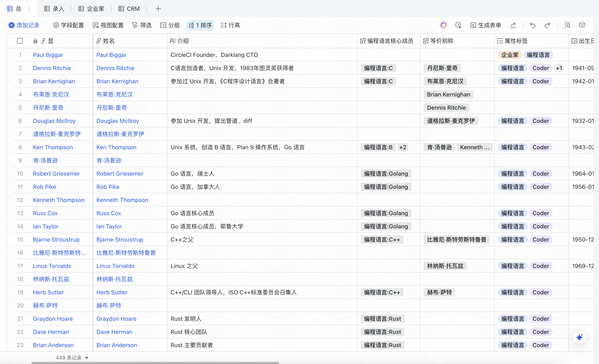The height and width of the screenshot is (364, 599).
Task: Open the 1 排序 sort settings
Action: click(x=200, y=25)
